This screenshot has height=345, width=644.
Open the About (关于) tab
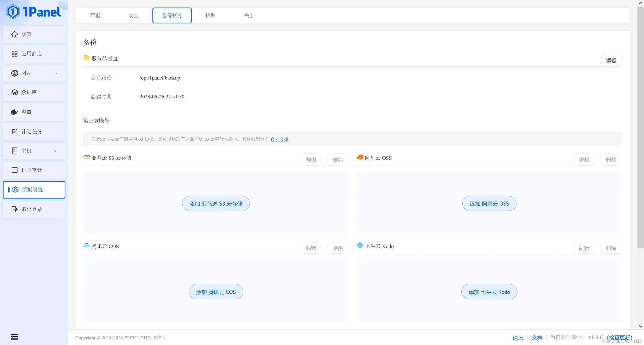[x=249, y=16]
